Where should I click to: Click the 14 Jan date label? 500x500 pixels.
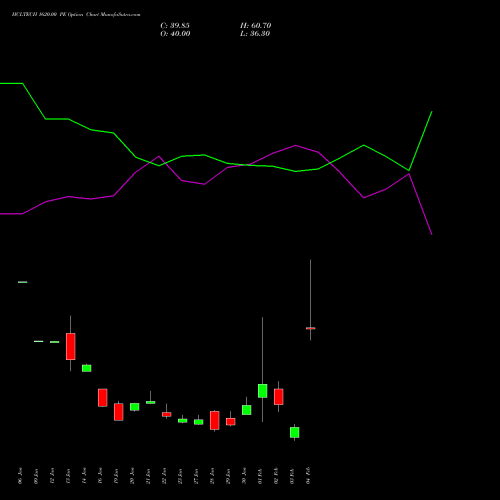coord(84,476)
